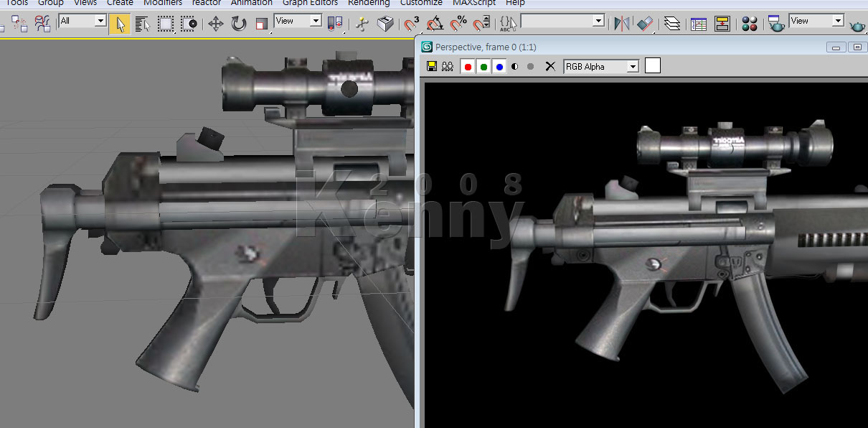Screen dimensions: 868x428
Task: Open the selection filter All dropdown
Action: (82, 21)
